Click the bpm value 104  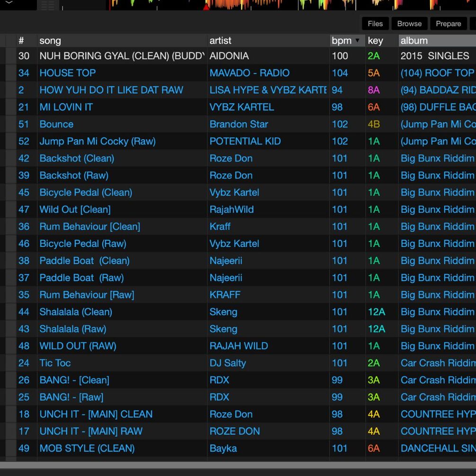pyautogui.click(x=340, y=73)
